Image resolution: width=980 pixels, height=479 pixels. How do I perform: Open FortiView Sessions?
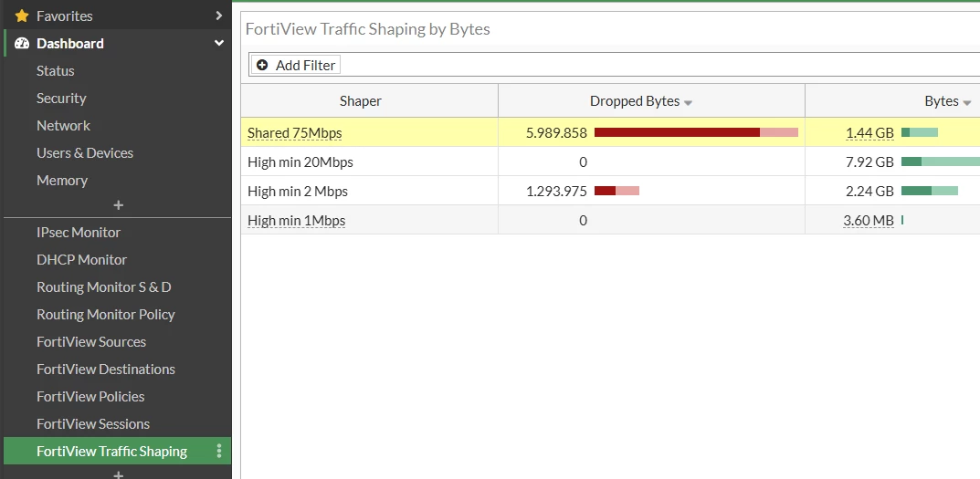[93, 424]
